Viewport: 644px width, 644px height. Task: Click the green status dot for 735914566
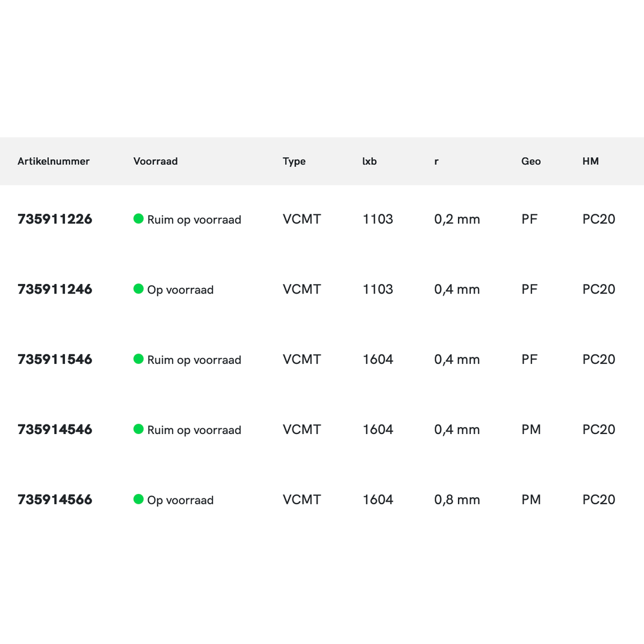tap(138, 500)
